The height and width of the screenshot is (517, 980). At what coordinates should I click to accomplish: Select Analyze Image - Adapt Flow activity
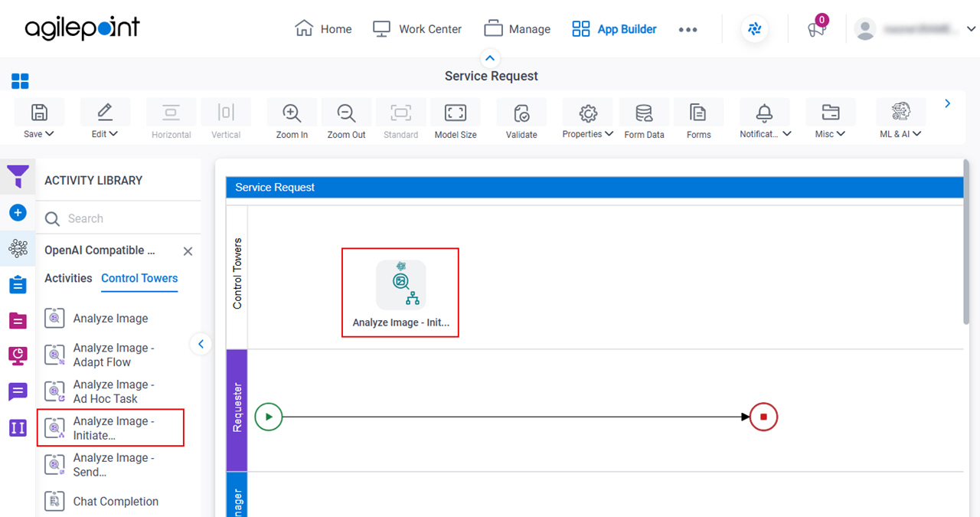pyautogui.click(x=111, y=355)
